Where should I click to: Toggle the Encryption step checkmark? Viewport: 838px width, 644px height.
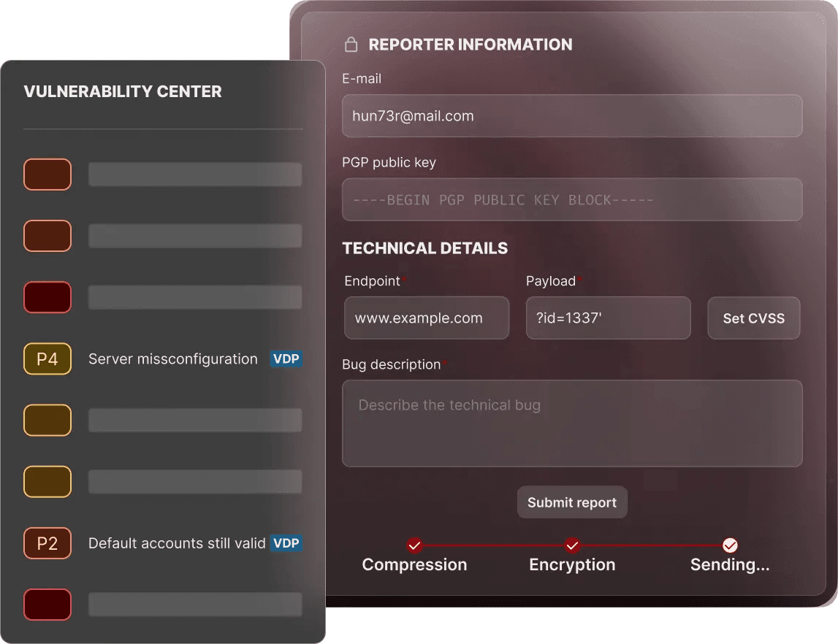point(572,545)
